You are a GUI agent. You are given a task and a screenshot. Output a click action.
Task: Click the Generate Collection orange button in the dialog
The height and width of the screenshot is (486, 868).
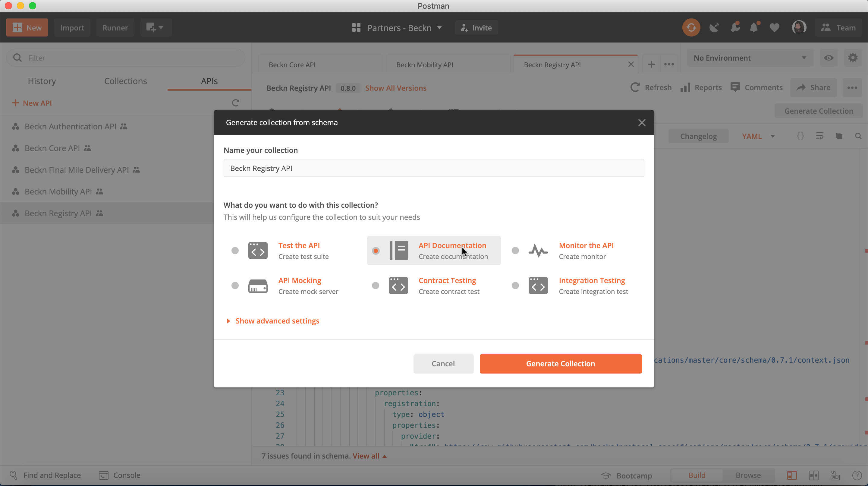click(x=561, y=364)
